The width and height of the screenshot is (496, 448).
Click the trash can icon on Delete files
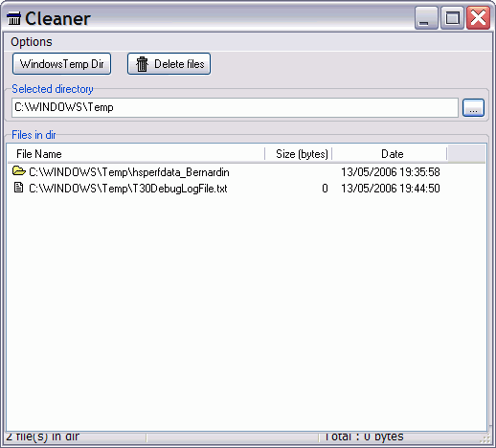tap(142, 64)
